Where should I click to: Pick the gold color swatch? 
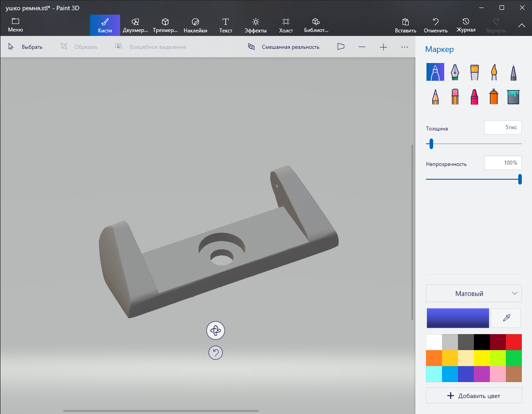[x=450, y=358]
